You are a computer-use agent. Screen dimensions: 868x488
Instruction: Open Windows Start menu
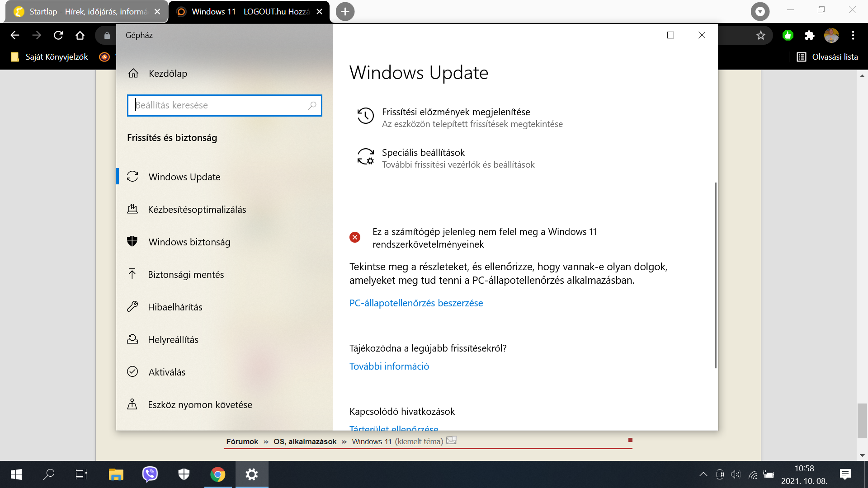(16, 474)
